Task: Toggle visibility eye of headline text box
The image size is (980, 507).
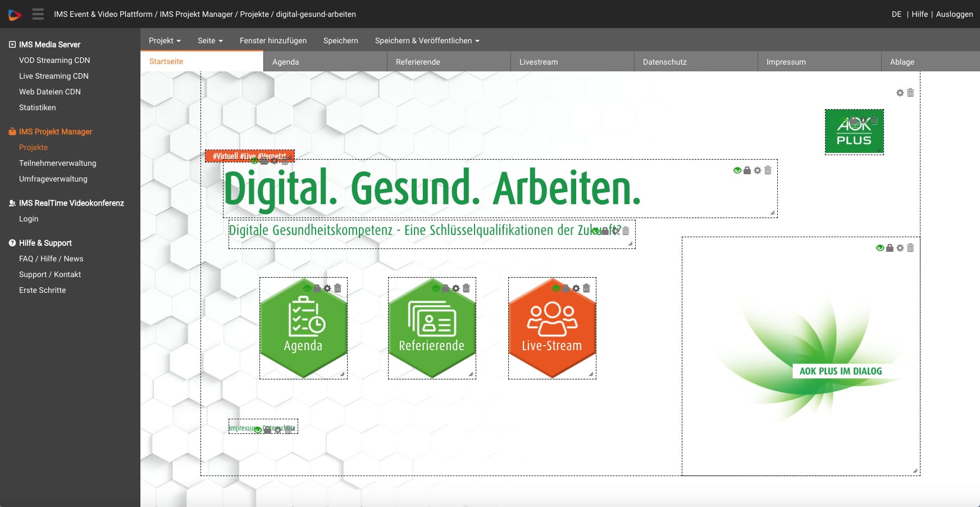Action: pos(737,170)
